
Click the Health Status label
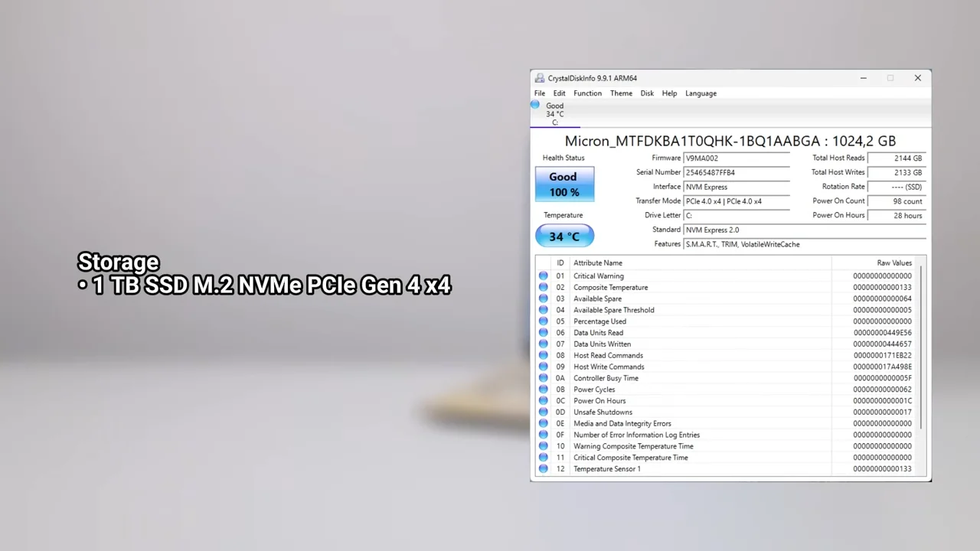pos(563,158)
